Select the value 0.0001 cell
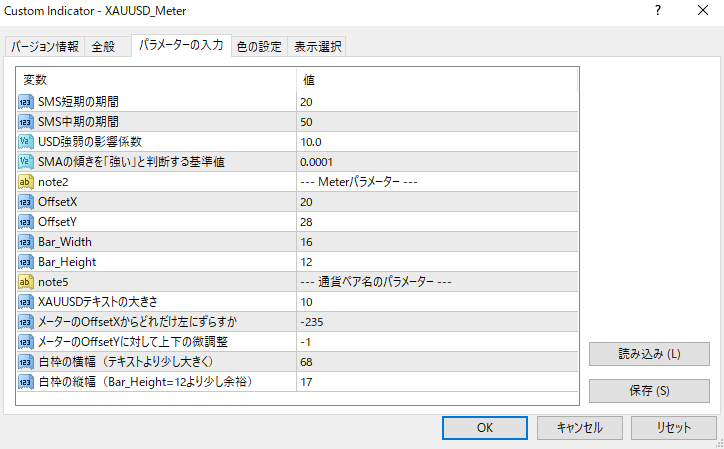 437,162
